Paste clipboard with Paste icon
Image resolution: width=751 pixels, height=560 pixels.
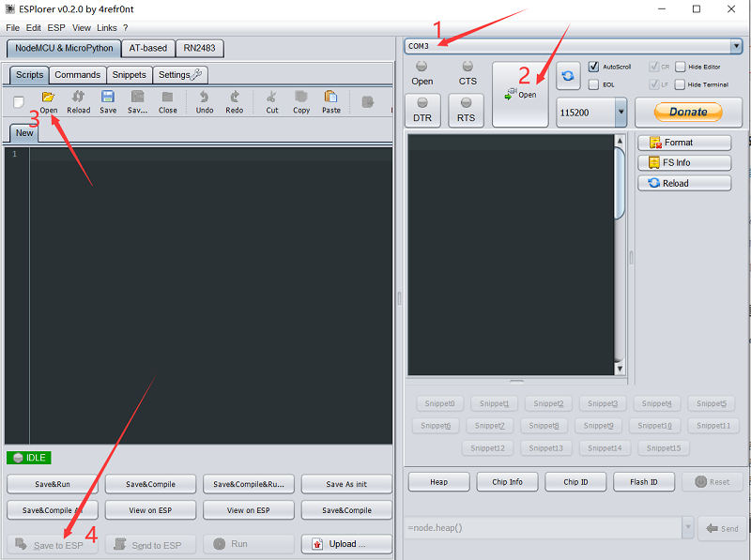click(x=331, y=102)
